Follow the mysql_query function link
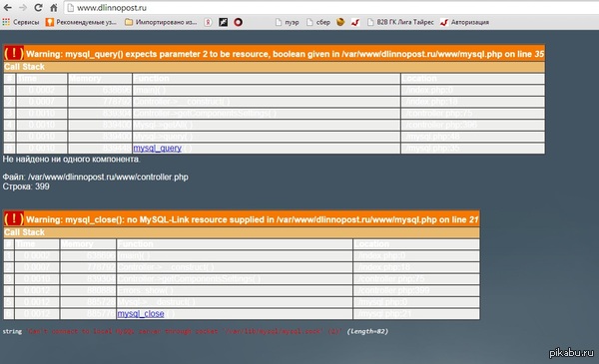The height and width of the screenshot is (364, 599). click(x=157, y=148)
